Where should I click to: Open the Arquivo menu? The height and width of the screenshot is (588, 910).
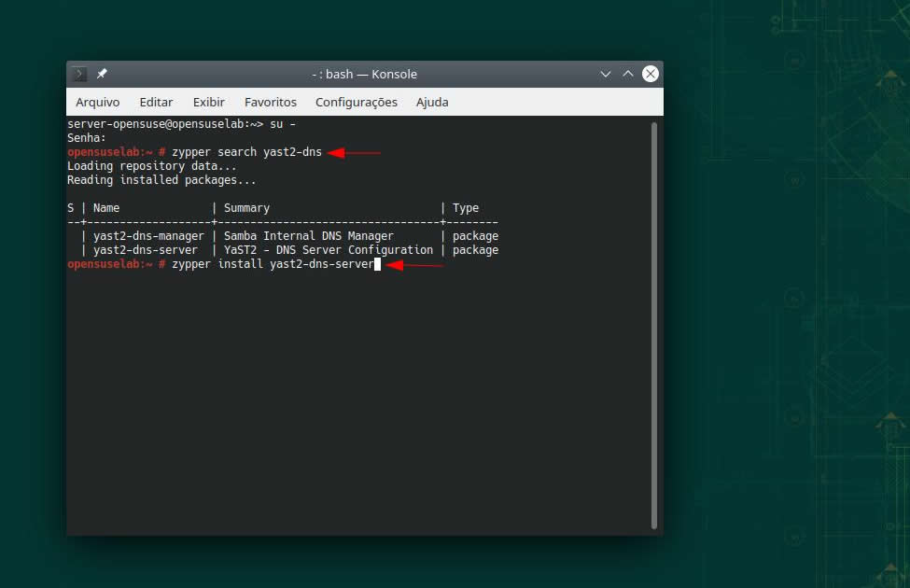[97, 102]
